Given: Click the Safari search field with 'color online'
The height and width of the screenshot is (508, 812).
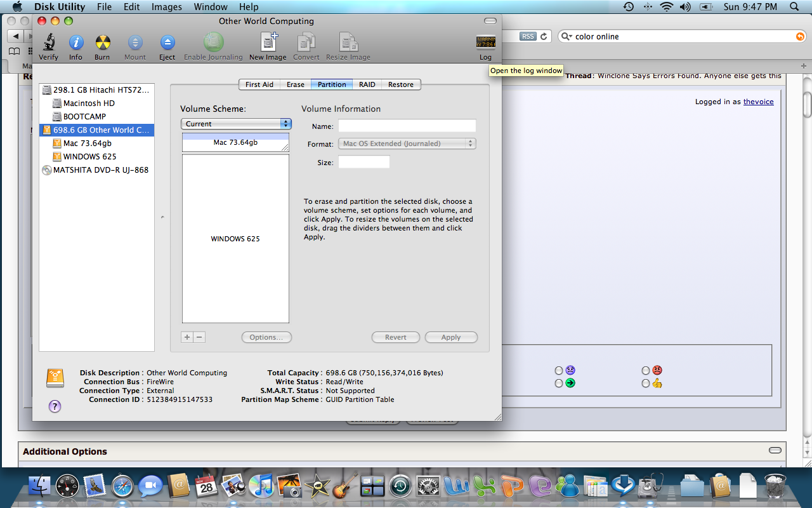Looking at the screenshot, I should (x=682, y=37).
